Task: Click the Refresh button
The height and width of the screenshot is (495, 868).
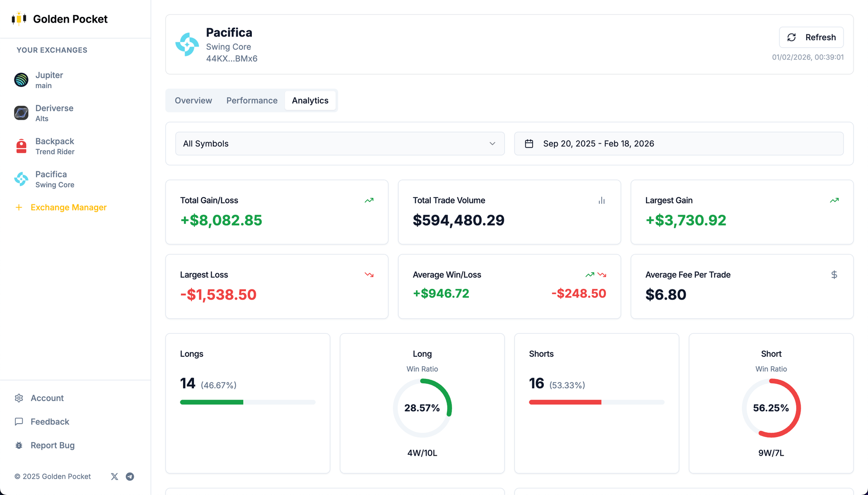Action: (x=811, y=37)
